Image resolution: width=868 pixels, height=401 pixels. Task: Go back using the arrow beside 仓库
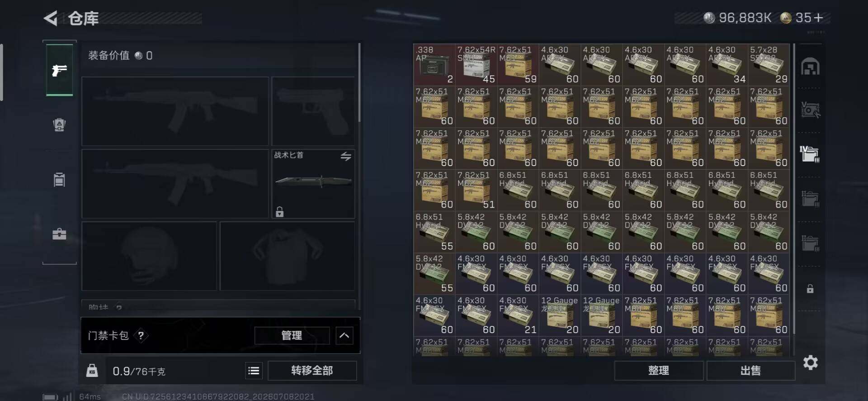point(50,19)
